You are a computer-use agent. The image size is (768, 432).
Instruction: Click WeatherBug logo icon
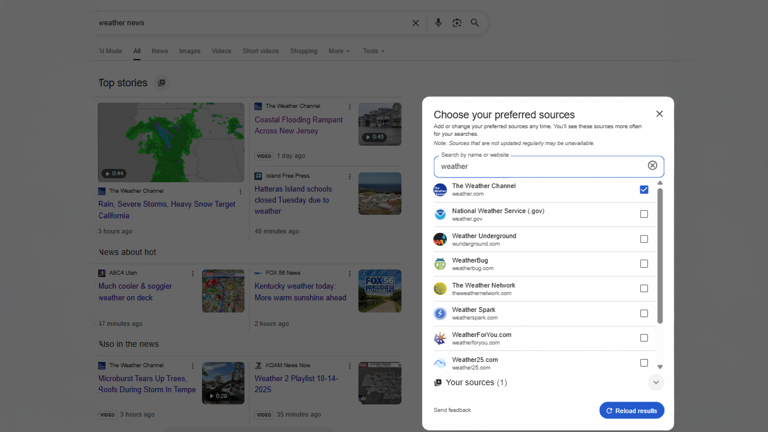click(x=440, y=264)
